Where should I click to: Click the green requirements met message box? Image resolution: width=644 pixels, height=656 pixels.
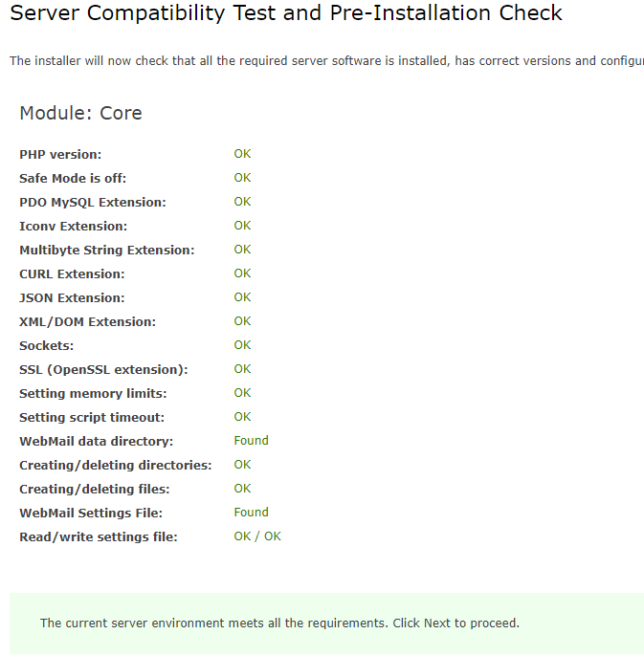point(326,623)
